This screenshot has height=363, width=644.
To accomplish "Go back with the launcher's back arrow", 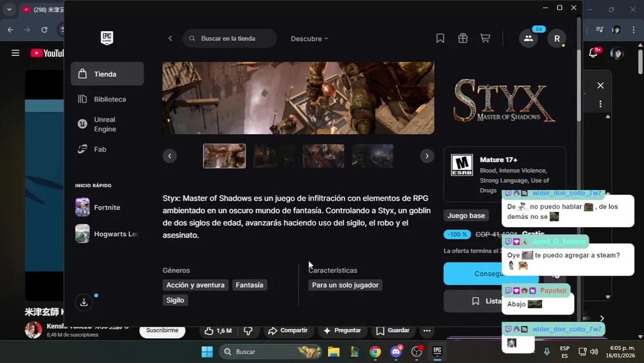I will [170, 38].
